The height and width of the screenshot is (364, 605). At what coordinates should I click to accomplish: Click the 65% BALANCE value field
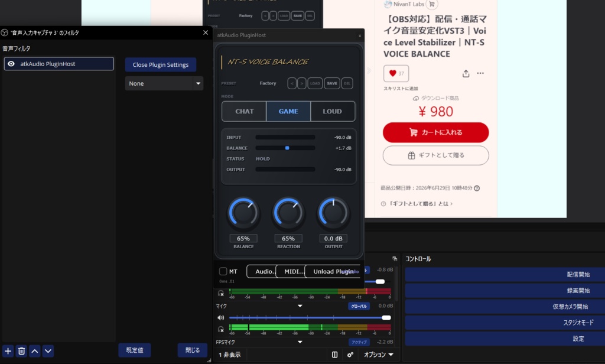[x=243, y=239]
